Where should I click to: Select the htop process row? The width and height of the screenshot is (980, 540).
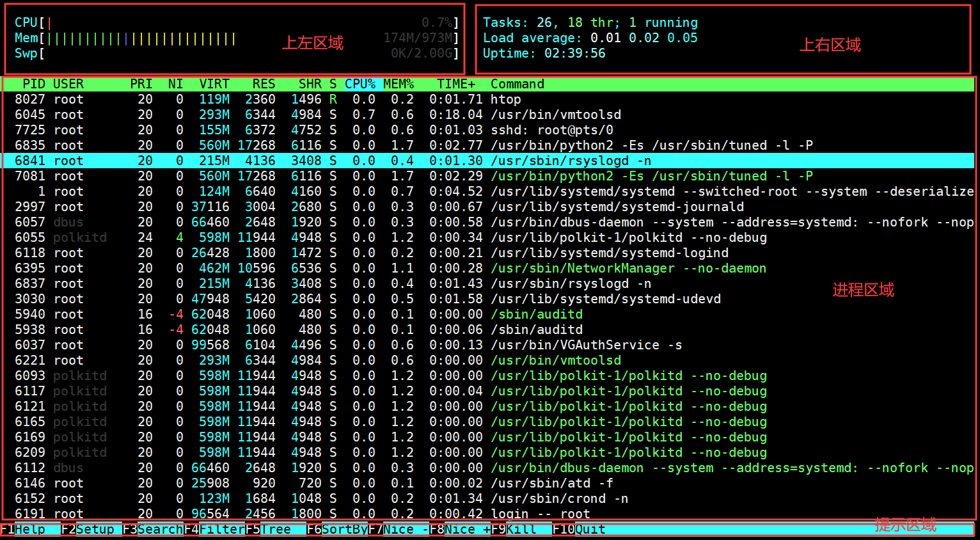256,99
